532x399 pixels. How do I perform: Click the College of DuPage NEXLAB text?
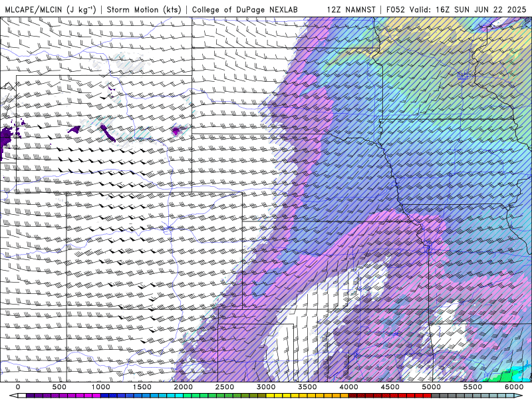pos(245,9)
